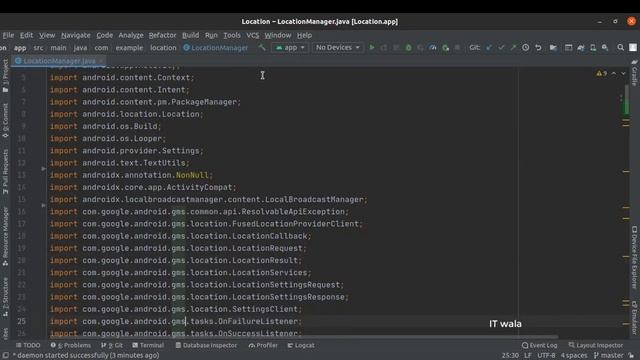Commit changes with Git checkmark icon
Screen dimensions: 640x360
click(x=501, y=48)
